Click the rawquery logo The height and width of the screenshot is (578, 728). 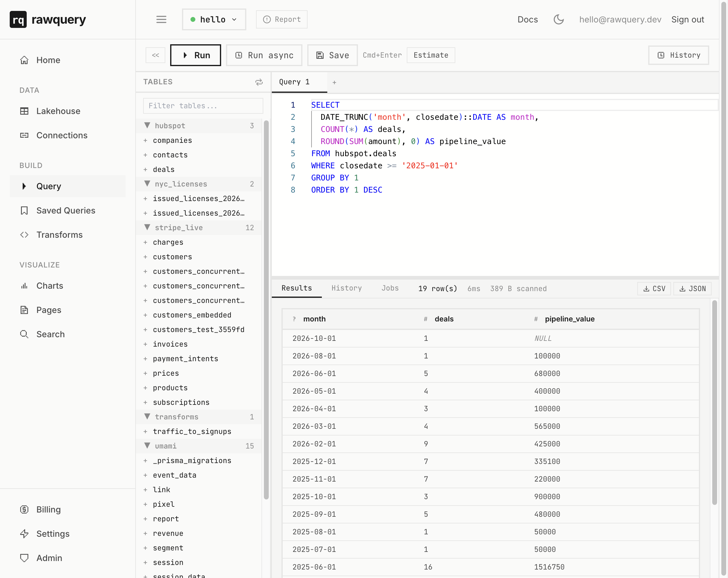coord(48,19)
